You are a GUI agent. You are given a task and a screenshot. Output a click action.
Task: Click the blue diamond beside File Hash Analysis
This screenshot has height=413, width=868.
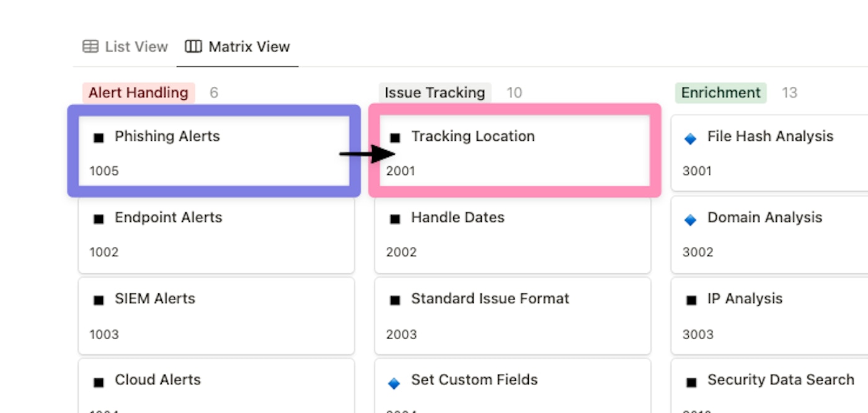(690, 138)
